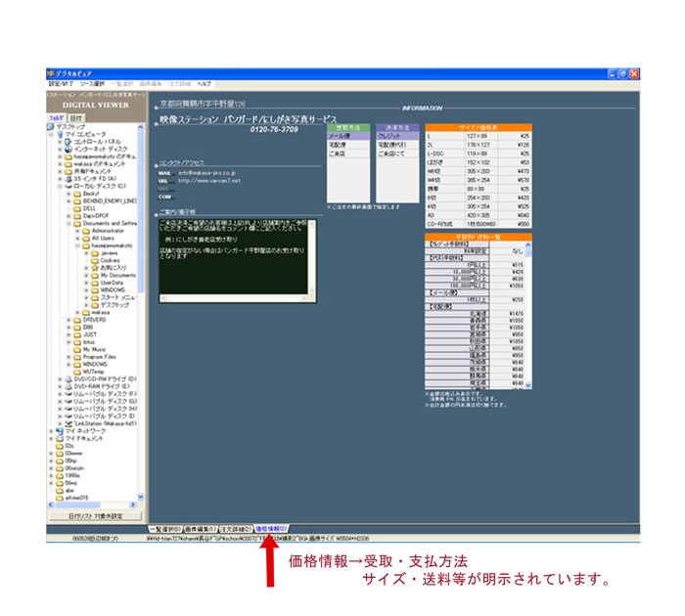This screenshot has height=616, width=685.
Task: Select the お気に入り star folder icon
Action: click(95, 267)
